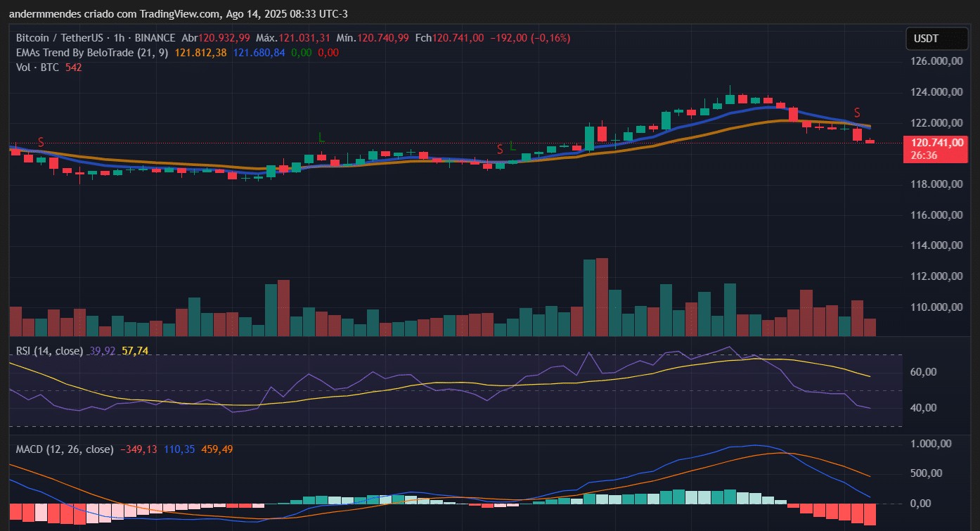Click the opening price value 120.932,99
Viewport: 980px width, 531px height.
click(225, 38)
